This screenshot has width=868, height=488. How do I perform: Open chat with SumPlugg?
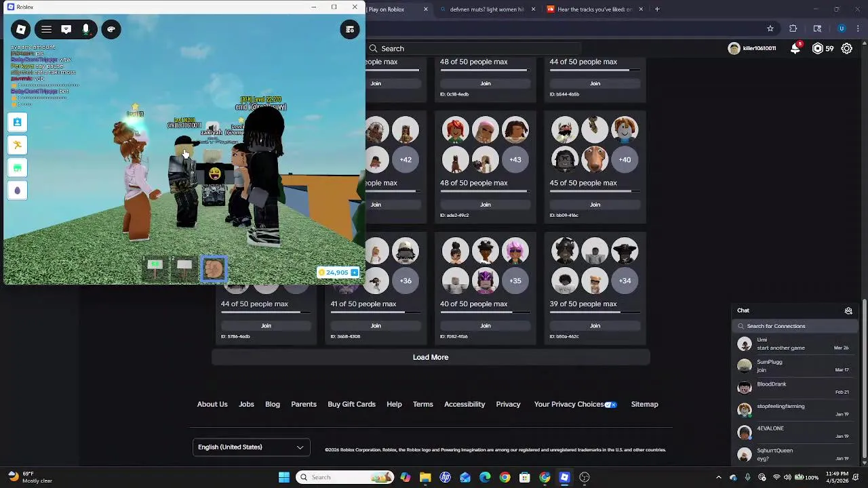pos(796,366)
